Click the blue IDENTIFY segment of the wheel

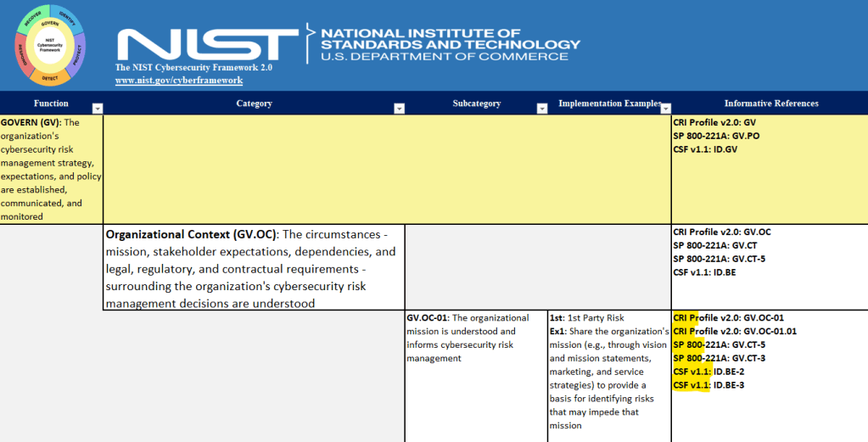68,20
